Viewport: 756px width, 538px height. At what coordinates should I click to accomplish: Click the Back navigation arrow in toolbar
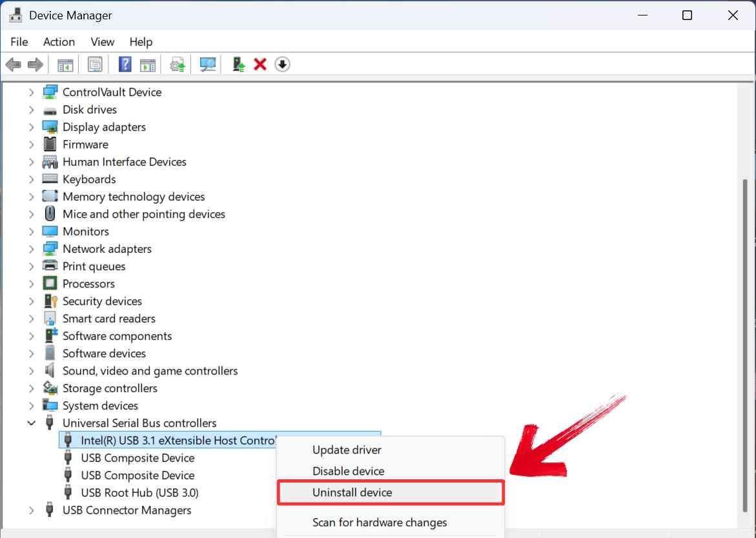[14, 64]
